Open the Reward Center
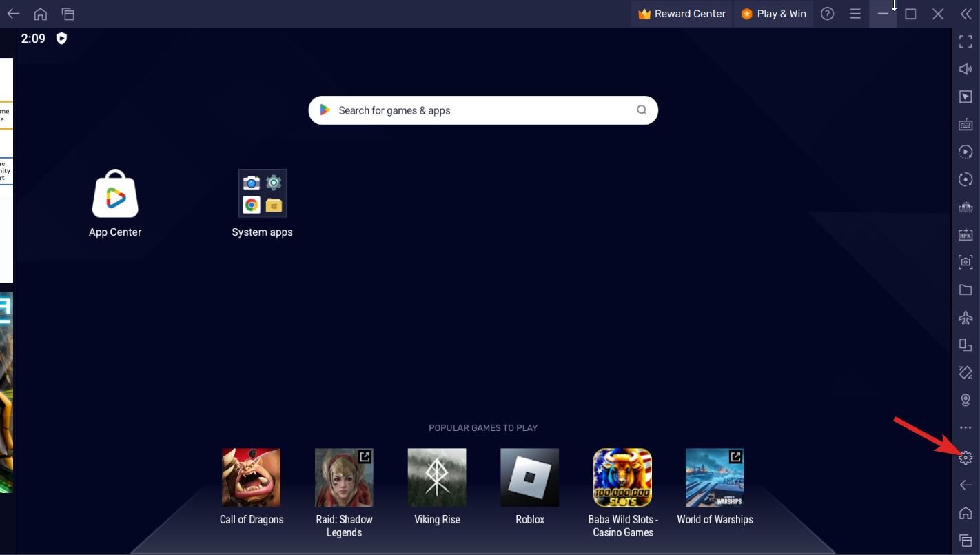 (x=682, y=14)
